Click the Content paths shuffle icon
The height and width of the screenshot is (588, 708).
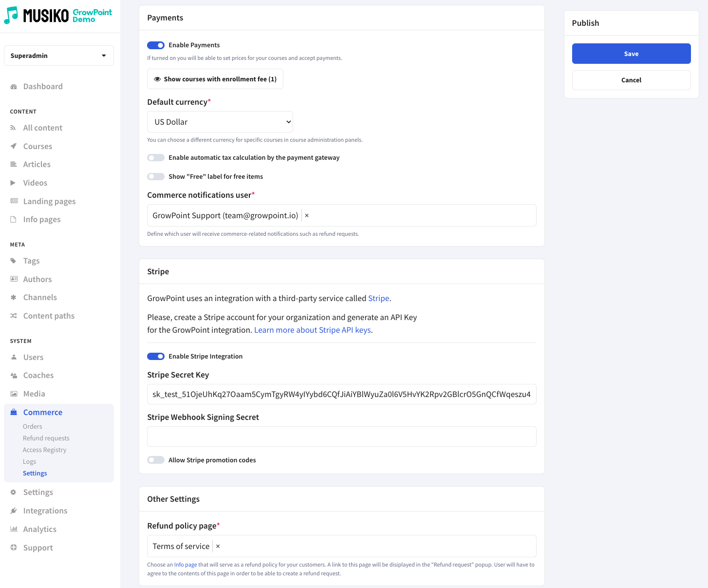click(x=14, y=316)
